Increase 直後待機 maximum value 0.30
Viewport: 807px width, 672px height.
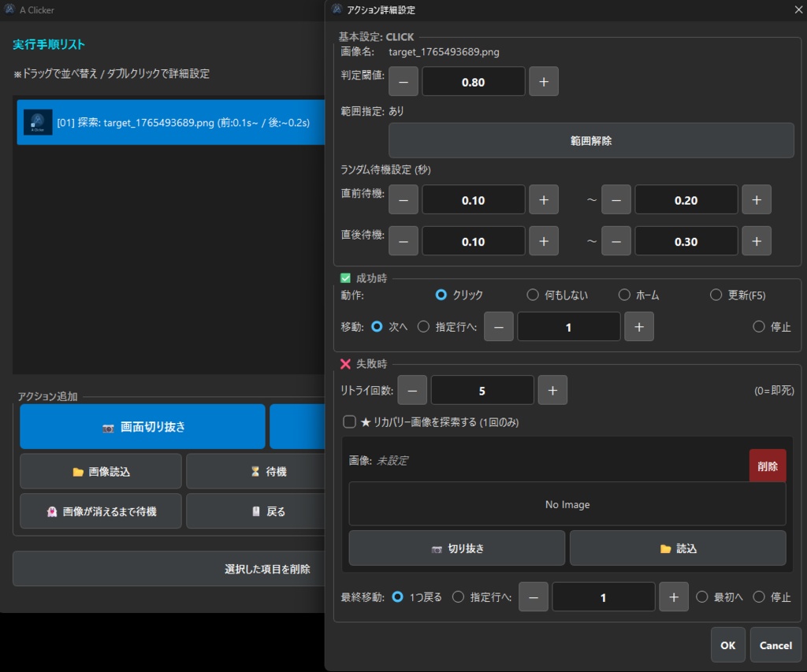coord(756,241)
